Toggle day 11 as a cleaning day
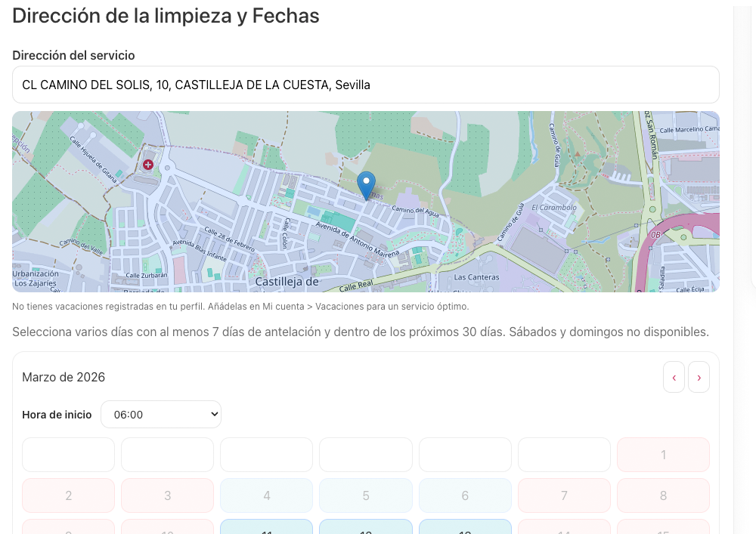The image size is (756, 534). (x=266, y=529)
